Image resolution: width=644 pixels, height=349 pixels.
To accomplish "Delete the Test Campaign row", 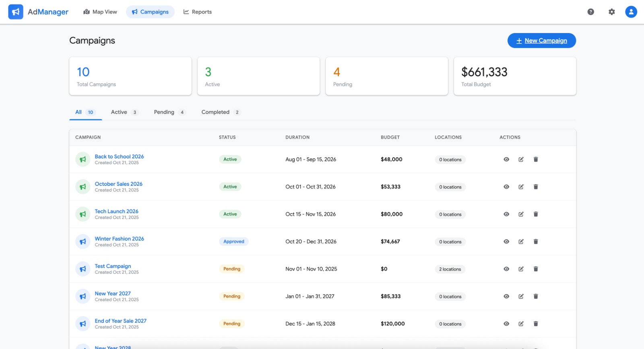I will [x=536, y=269].
